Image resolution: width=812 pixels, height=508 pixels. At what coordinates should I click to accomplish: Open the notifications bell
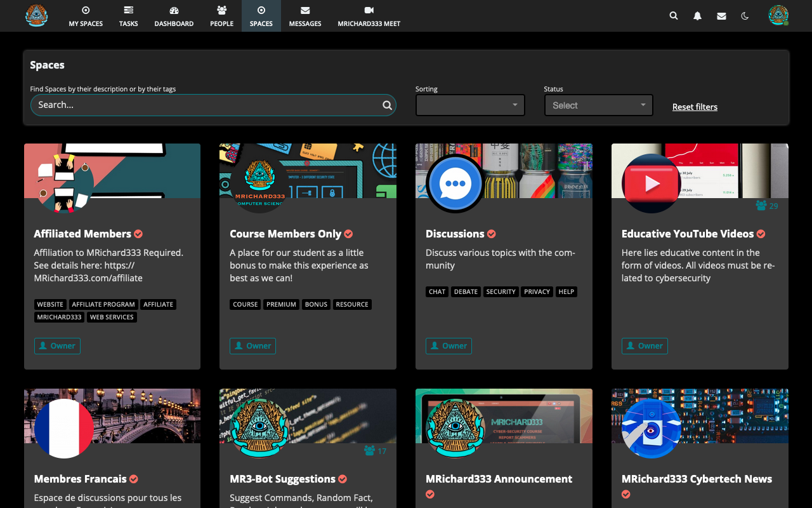pos(697,16)
